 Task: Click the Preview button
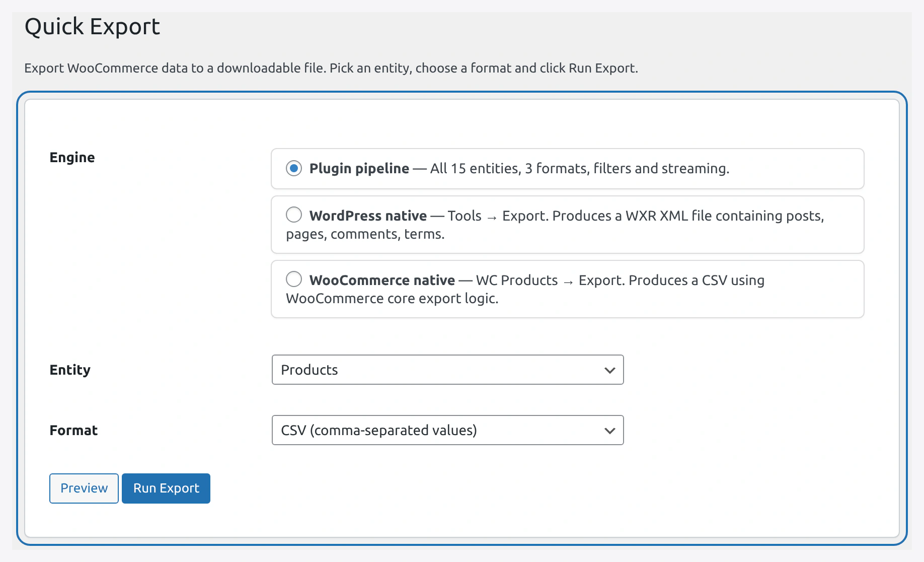tap(84, 488)
